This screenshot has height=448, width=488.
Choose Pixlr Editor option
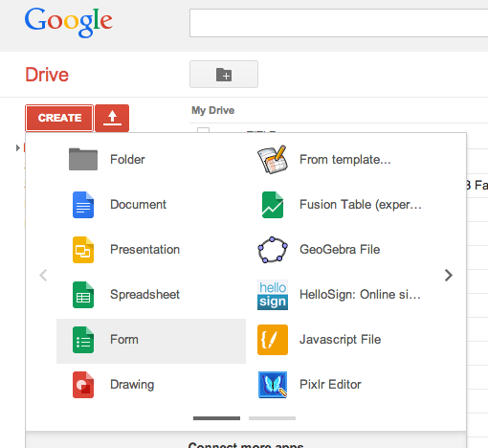pyautogui.click(x=341, y=385)
